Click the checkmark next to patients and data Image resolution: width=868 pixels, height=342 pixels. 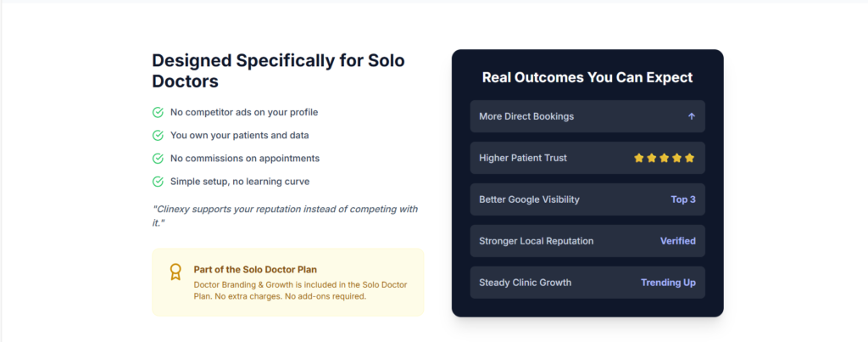click(x=158, y=135)
